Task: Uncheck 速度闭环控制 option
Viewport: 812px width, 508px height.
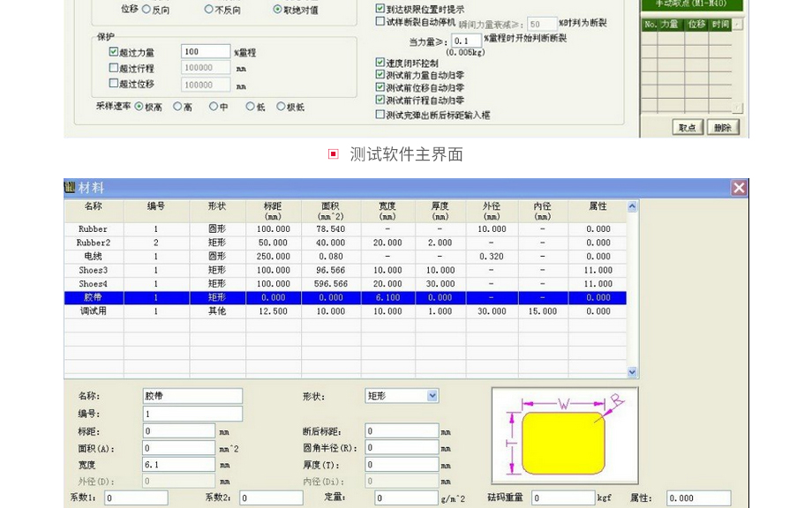Action: point(380,63)
